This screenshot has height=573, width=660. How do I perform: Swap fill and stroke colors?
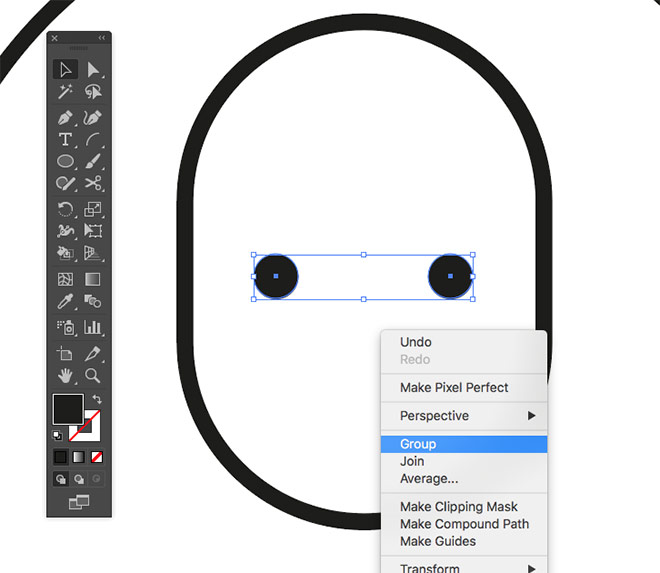(97, 399)
